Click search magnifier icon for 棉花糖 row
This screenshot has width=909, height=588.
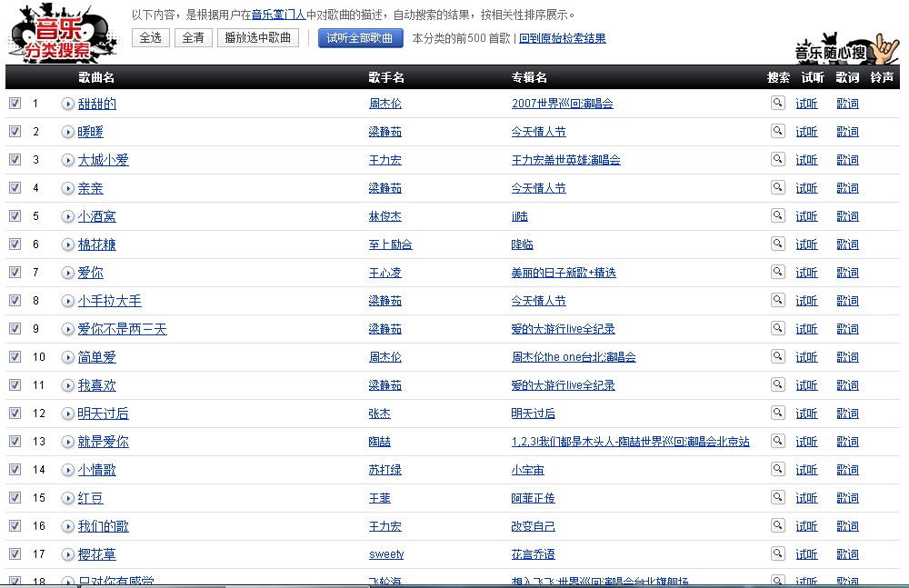[x=777, y=244]
